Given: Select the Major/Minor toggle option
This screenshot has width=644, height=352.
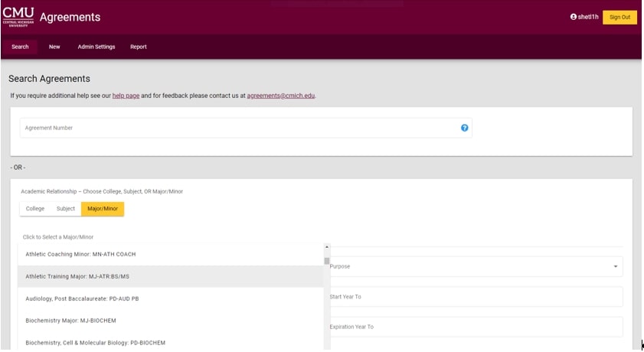Looking at the screenshot, I should pos(103,209).
